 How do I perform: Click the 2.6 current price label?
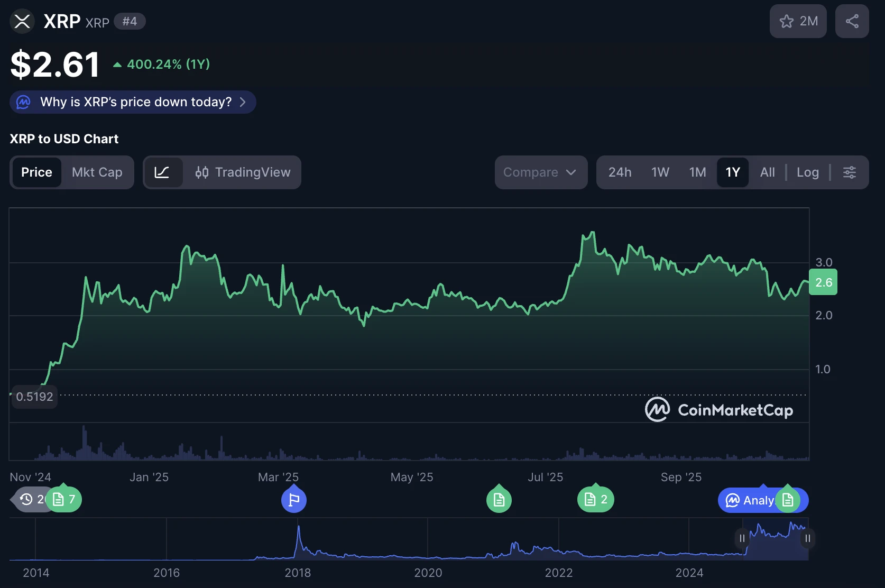coord(823,282)
